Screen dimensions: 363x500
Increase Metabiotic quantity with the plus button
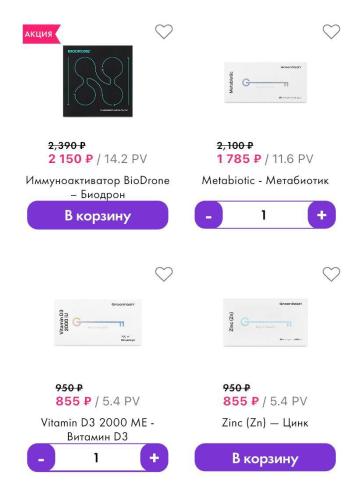coord(322,215)
